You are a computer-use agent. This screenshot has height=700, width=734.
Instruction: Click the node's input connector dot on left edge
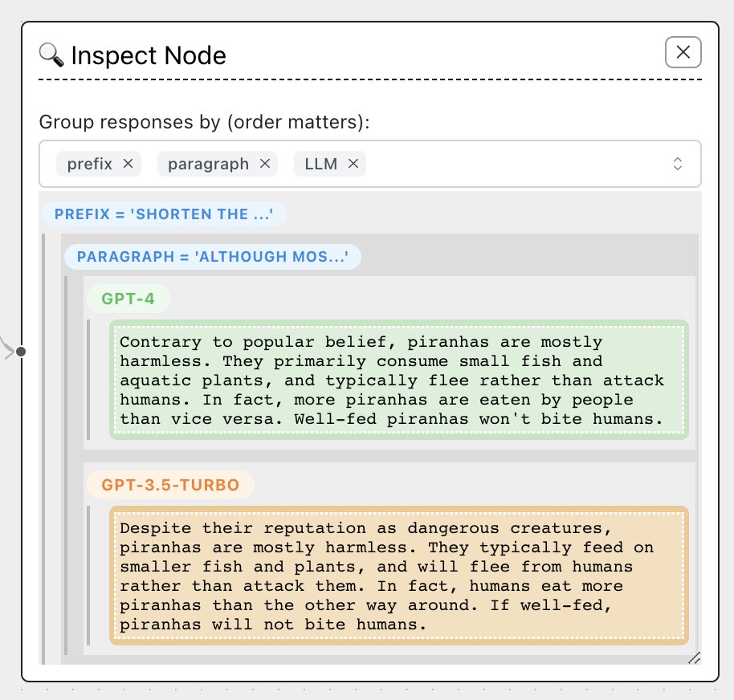(x=20, y=351)
